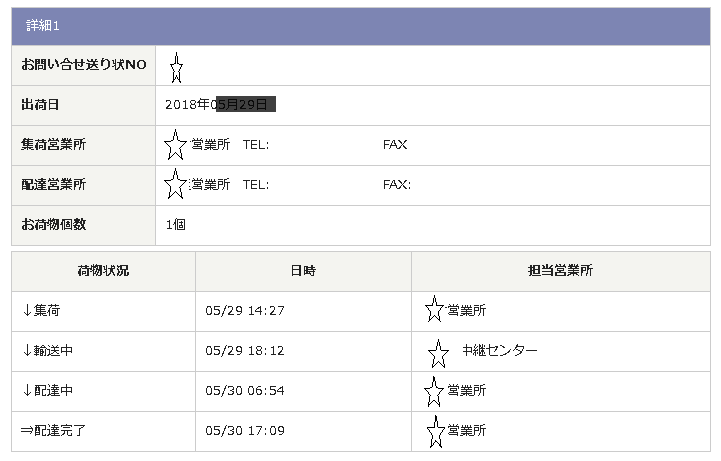Click the star beside 中継センター

click(x=438, y=352)
